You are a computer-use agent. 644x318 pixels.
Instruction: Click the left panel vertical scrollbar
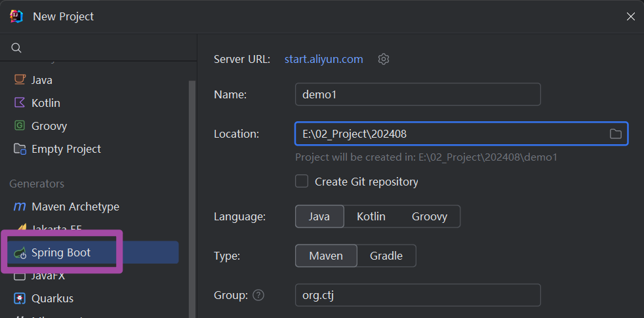[x=191, y=199]
